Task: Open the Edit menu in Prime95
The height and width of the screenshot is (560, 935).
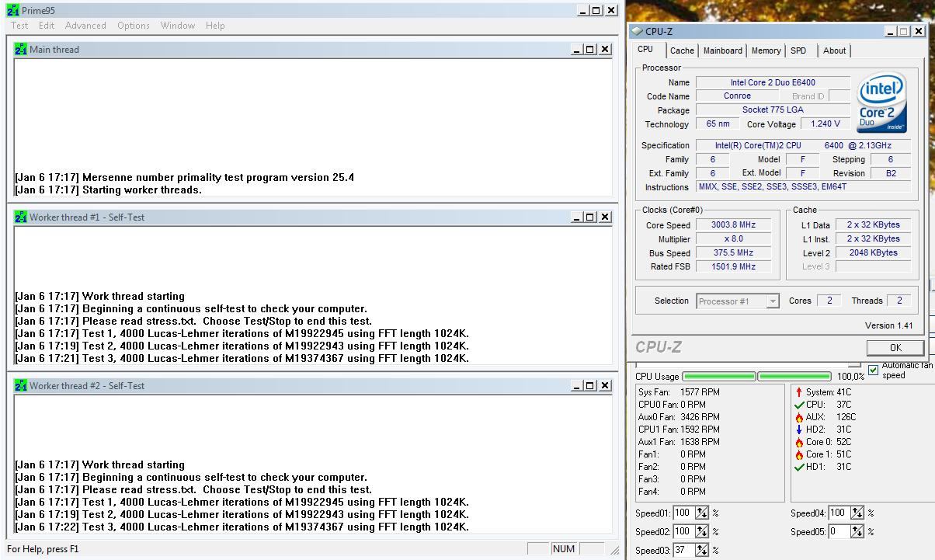Action: [x=47, y=26]
